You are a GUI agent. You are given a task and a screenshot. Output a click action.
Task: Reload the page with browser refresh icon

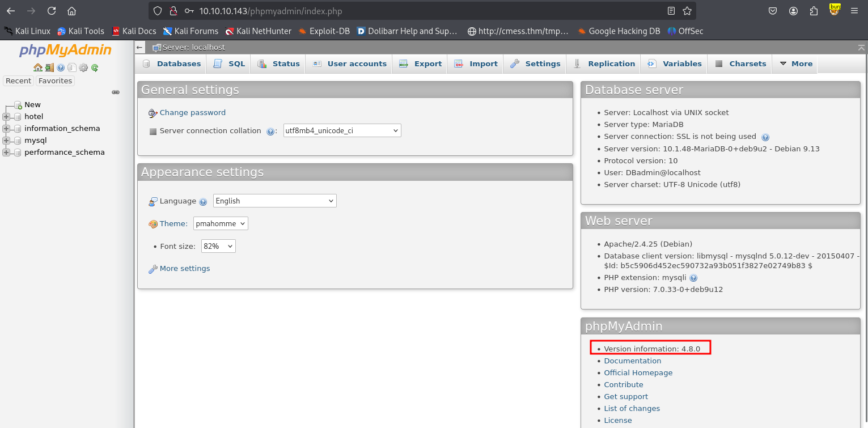coord(52,11)
